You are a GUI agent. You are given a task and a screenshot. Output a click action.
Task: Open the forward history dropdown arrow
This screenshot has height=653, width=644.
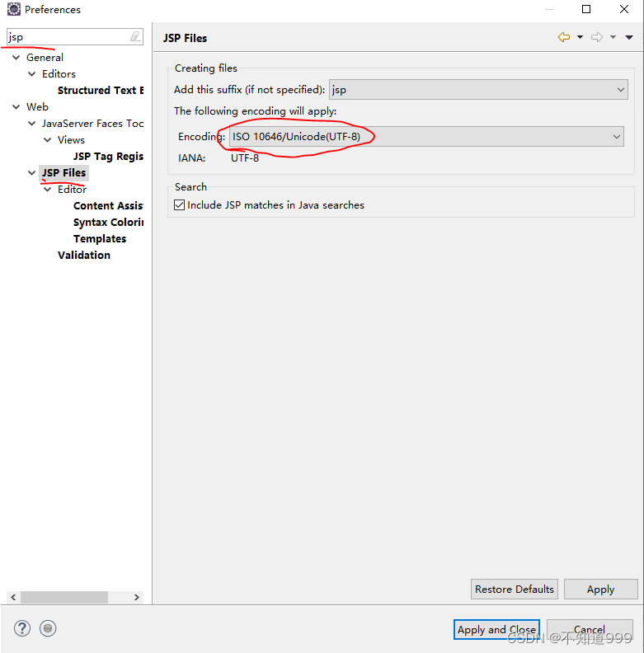613,37
